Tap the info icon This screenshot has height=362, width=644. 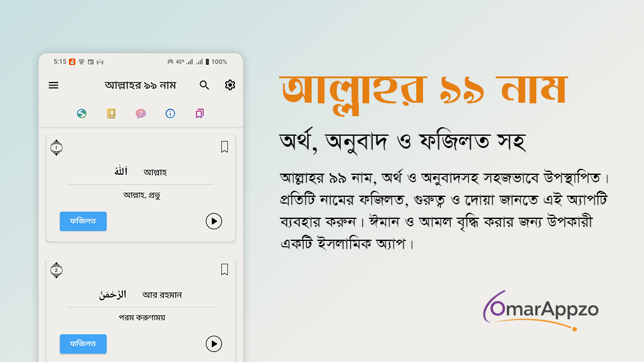tap(170, 114)
